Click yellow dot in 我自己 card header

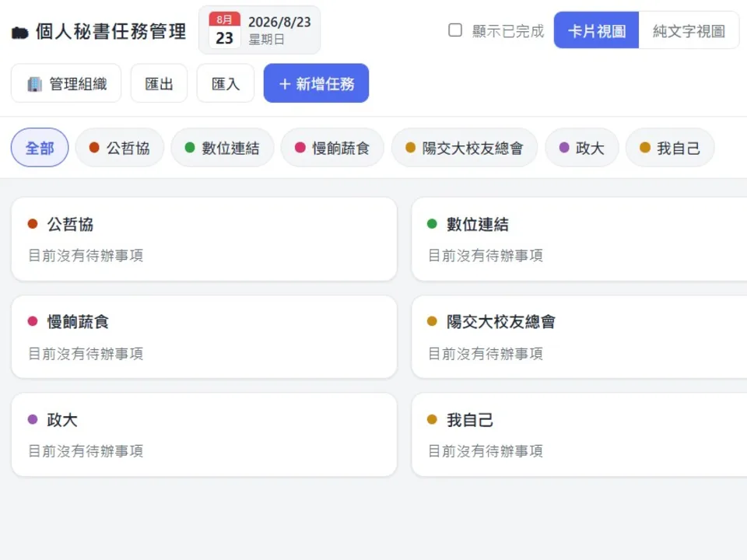click(x=432, y=419)
